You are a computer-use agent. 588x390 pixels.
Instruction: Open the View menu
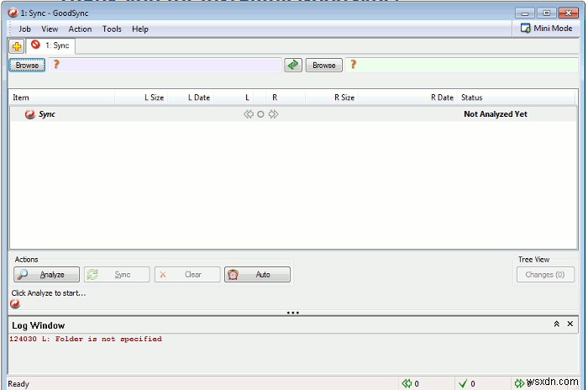(x=50, y=29)
